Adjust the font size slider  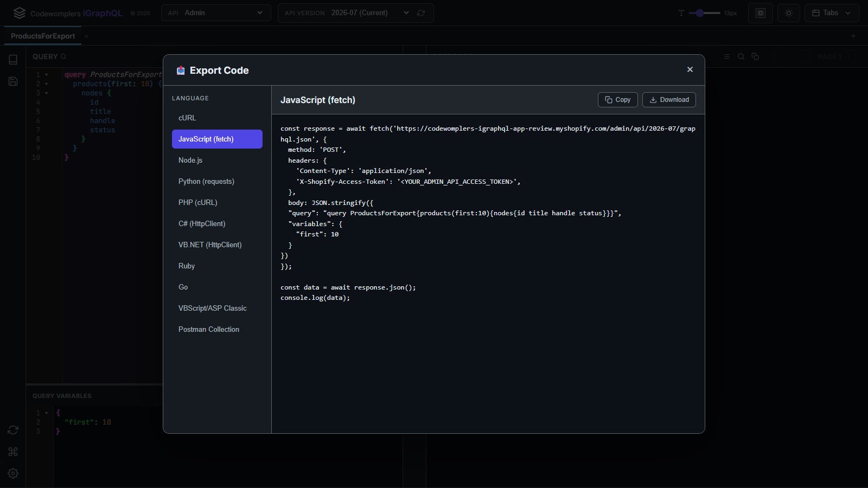pyautogui.click(x=704, y=13)
